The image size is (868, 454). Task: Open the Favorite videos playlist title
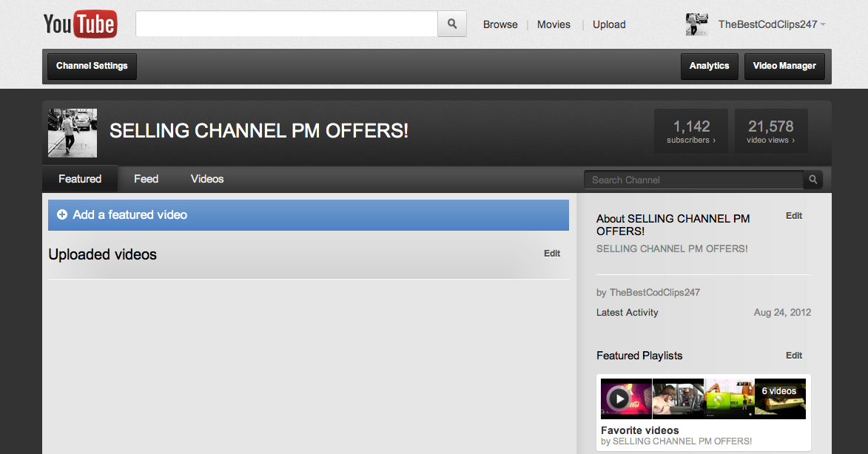(640, 430)
